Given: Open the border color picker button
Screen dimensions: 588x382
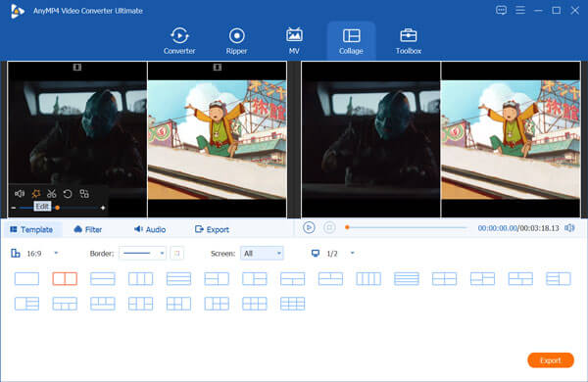Looking at the screenshot, I should pyautogui.click(x=177, y=254).
